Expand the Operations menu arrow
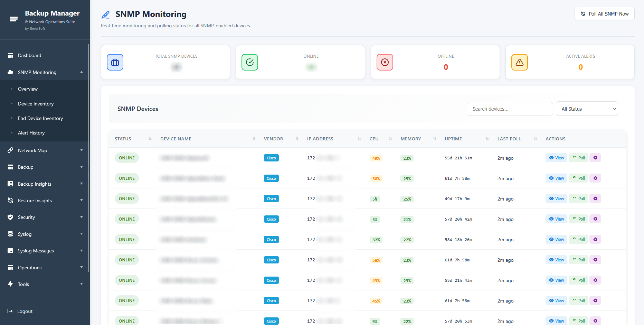 pos(82,267)
